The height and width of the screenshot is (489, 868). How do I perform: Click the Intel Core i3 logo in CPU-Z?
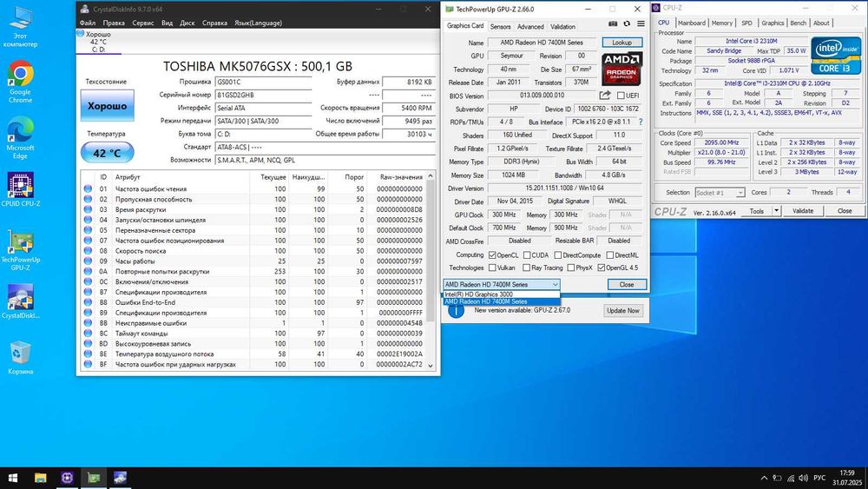point(835,56)
